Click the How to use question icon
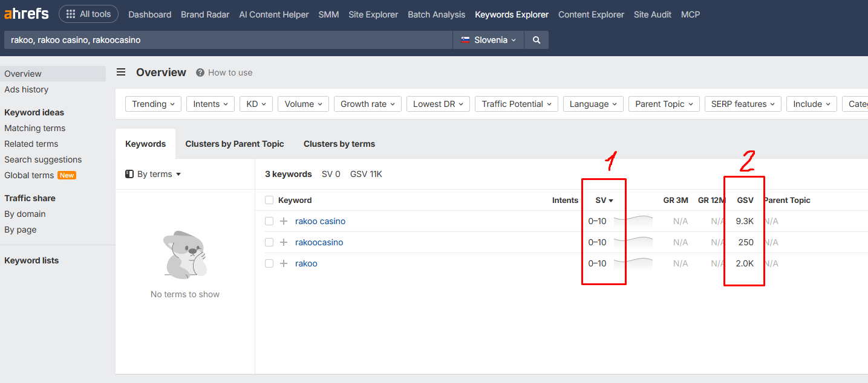 click(200, 72)
